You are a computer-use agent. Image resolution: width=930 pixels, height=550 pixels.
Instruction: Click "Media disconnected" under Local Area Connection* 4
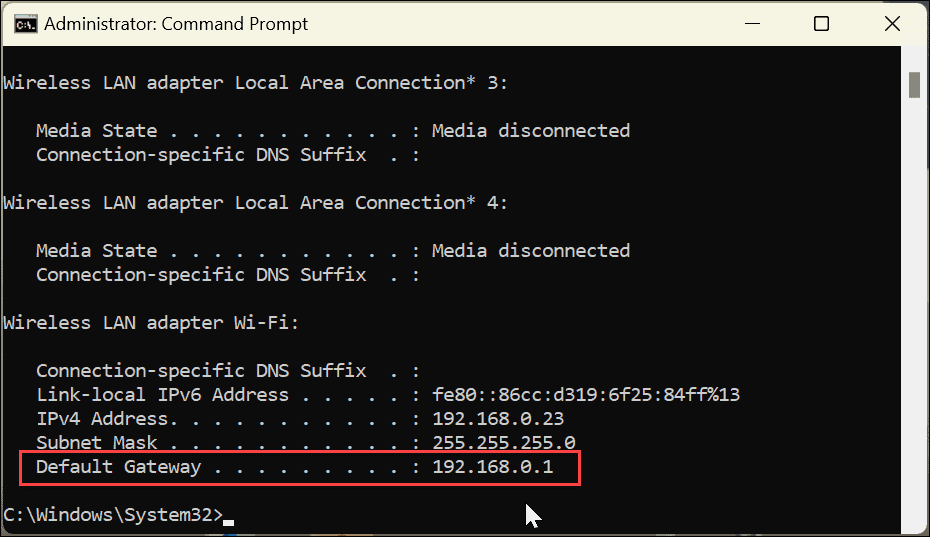tap(530, 251)
